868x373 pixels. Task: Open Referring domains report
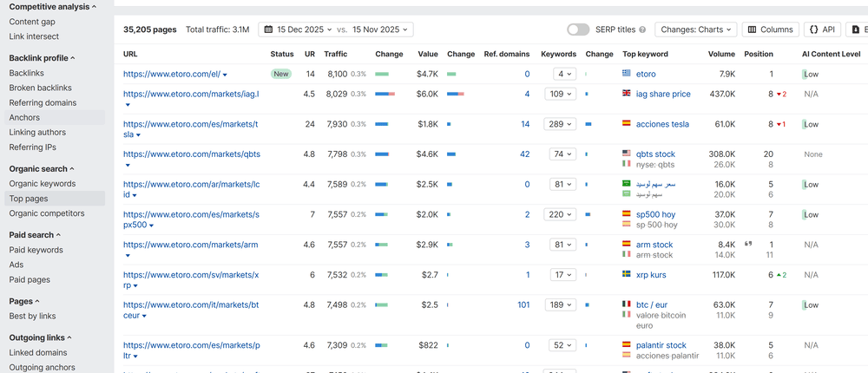pos(43,102)
